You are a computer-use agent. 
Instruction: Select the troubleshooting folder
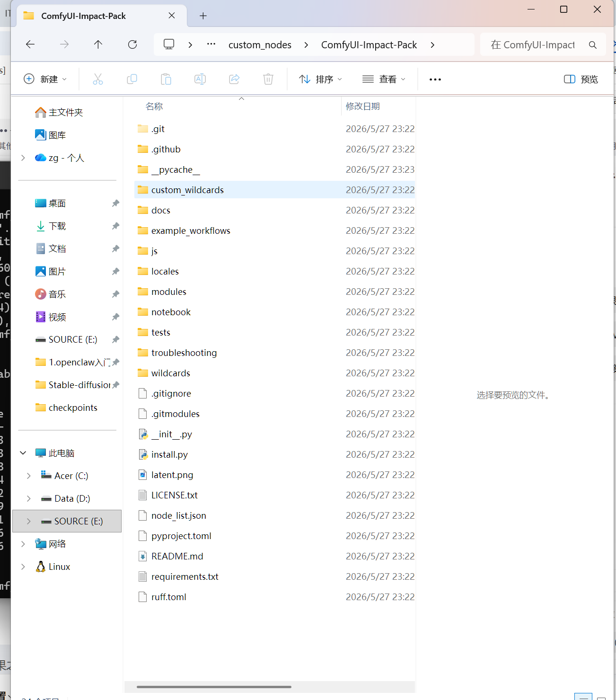275,353
